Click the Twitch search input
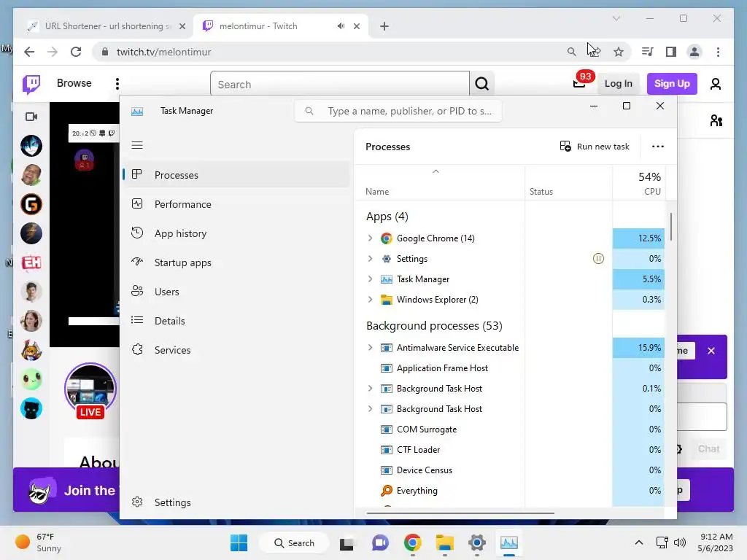Screen dimensions: 747x560 coord(340,85)
